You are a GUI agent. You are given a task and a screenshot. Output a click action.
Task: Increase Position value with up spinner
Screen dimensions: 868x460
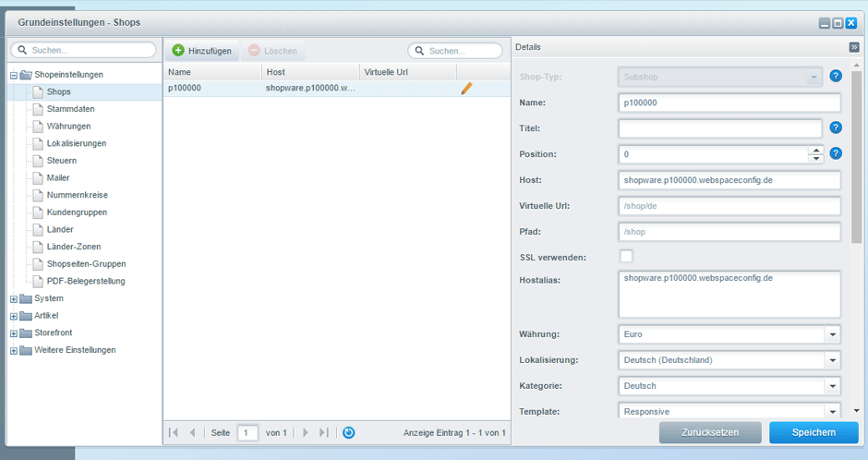coord(816,150)
